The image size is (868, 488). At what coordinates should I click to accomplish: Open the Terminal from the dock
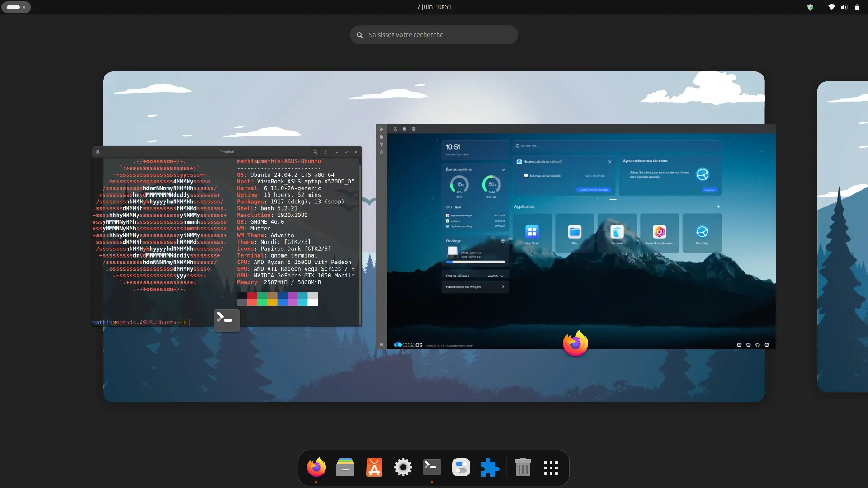(x=432, y=467)
